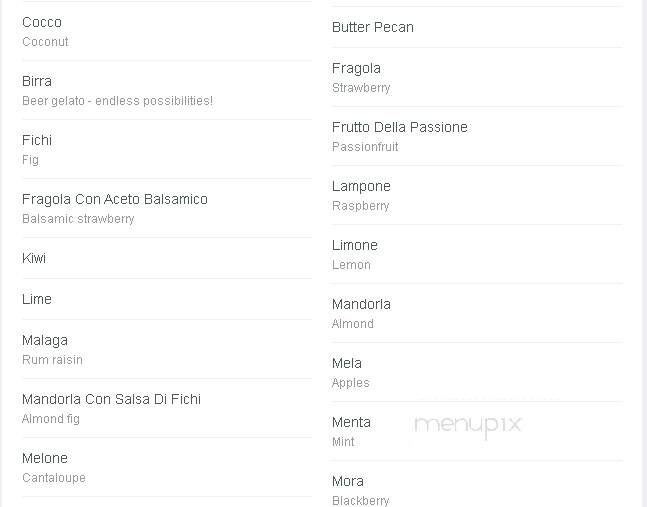Click the Mela apples entry

pyautogui.click(x=477, y=373)
